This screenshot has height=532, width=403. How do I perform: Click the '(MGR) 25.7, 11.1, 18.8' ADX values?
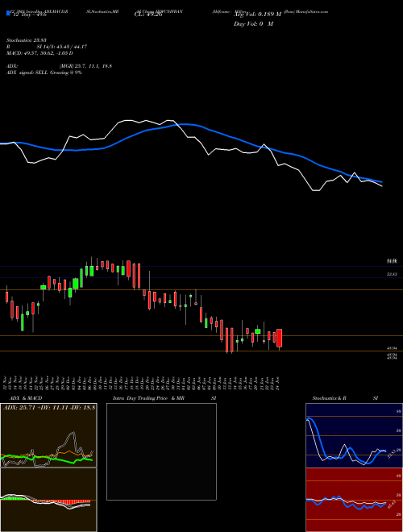(x=85, y=66)
